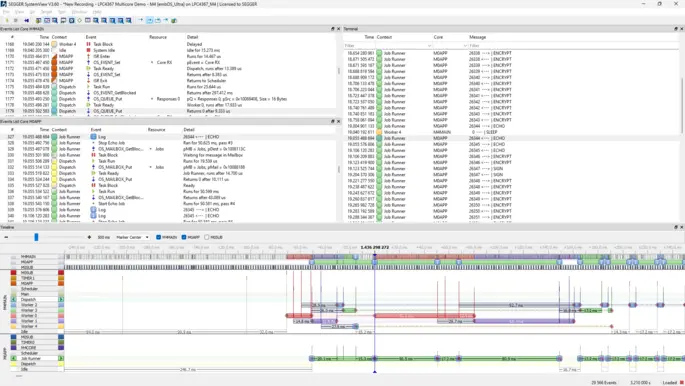685x386 pixels.
Task: Toggle the highlighted auto-scroll toolbar icon
Action: (x=149, y=20)
